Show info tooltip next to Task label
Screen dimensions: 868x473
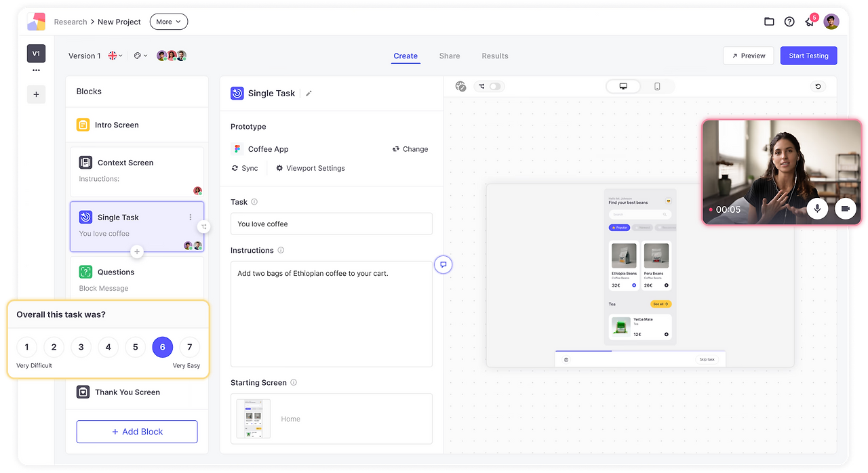(x=254, y=202)
